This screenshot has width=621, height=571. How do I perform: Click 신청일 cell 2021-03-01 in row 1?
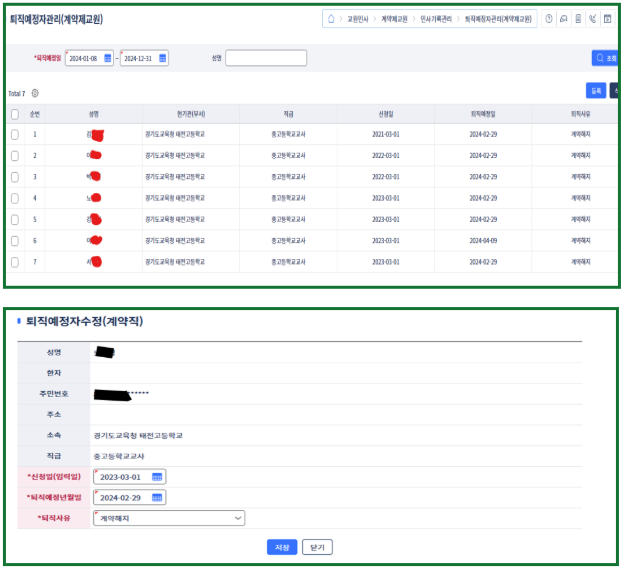pos(386,134)
